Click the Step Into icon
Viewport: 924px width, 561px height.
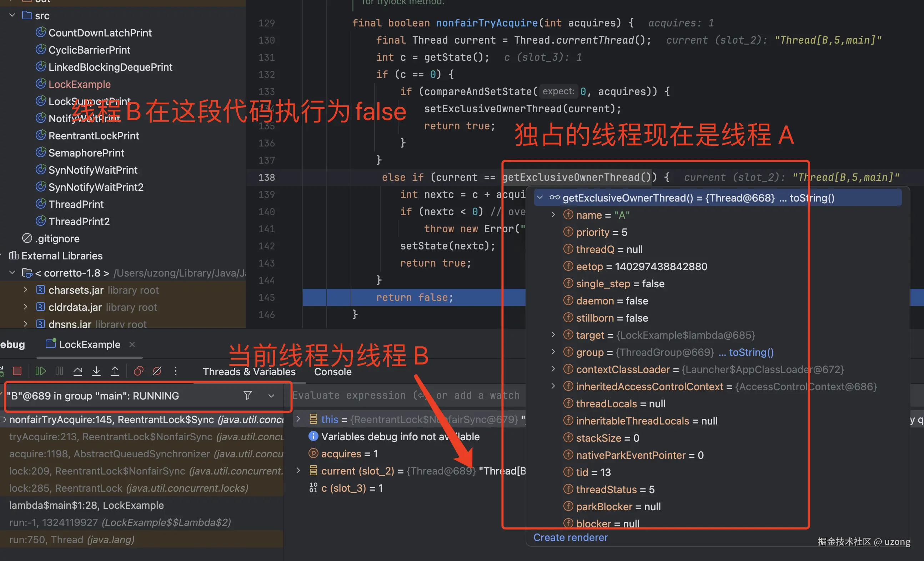pyautogui.click(x=96, y=371)
